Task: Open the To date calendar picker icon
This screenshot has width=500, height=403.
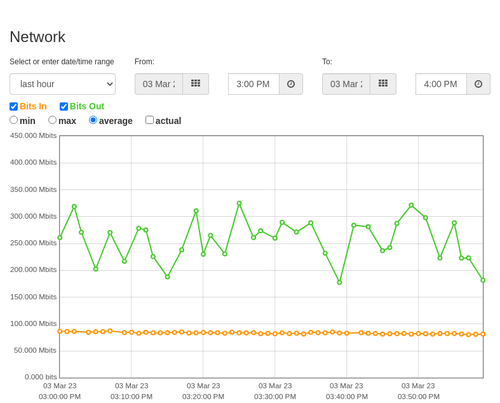Action: point(383,84)
